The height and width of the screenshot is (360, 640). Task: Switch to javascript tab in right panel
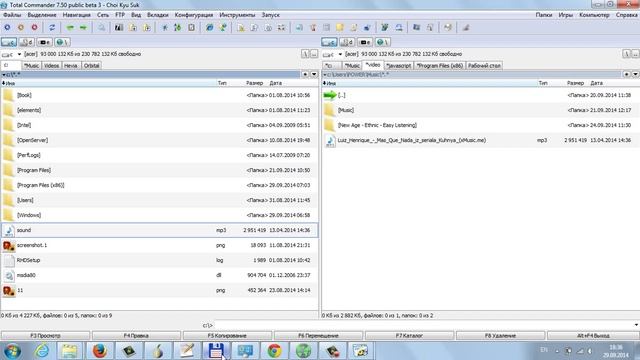pyautogui.click(x=399, y=65)
